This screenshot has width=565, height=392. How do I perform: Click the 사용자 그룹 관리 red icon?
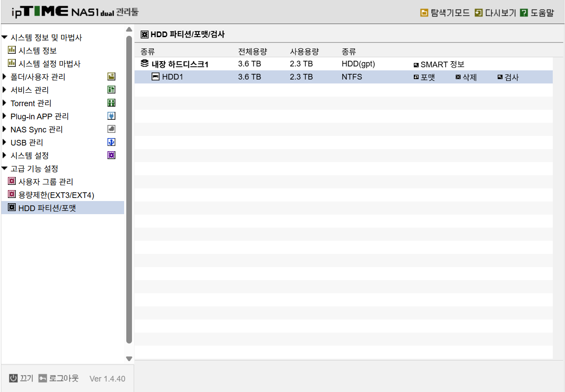click(x=12, y=181)
